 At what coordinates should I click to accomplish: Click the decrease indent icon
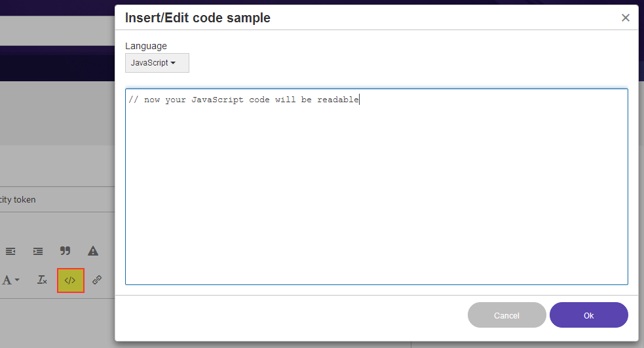10,251
